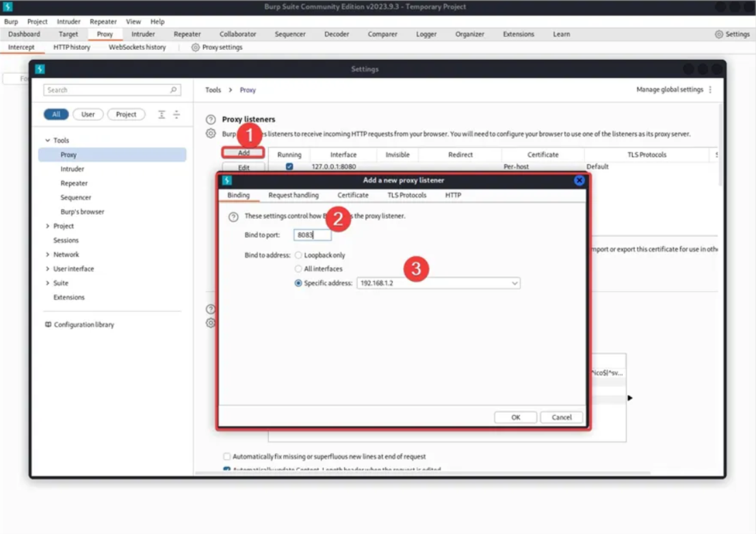Open the Specific address dropdown

click(x=514, y=283)
